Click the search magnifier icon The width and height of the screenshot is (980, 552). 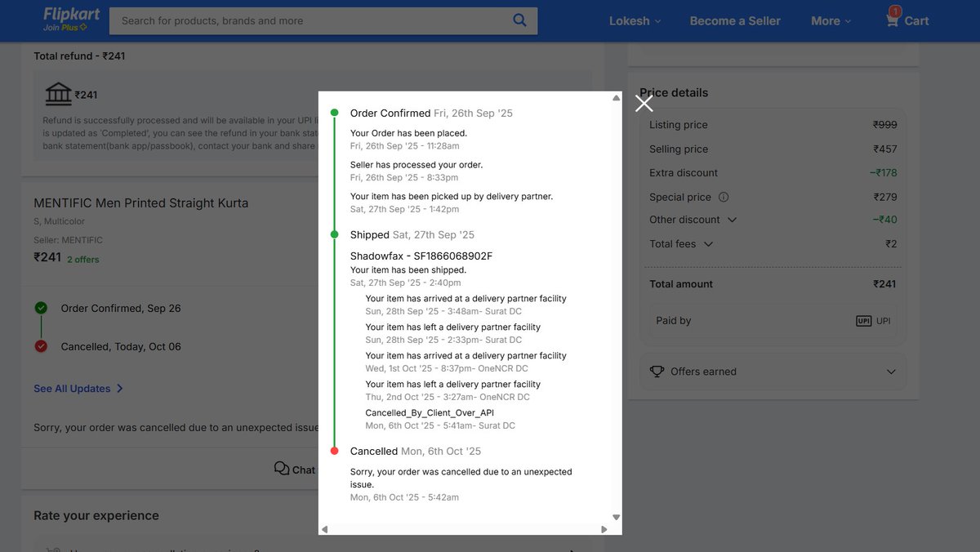click(519, 20)
